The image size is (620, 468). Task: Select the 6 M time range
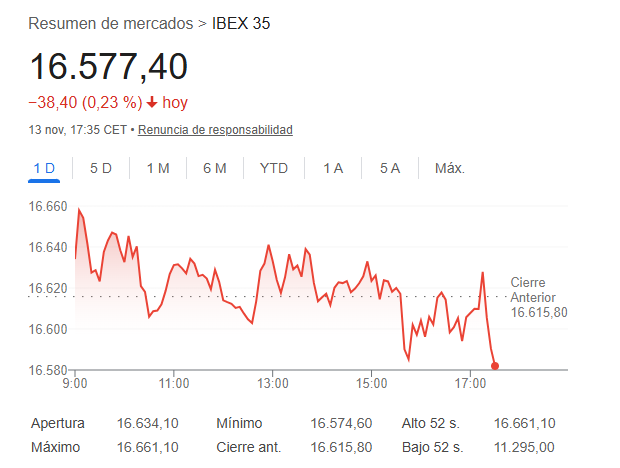(214, 168)
